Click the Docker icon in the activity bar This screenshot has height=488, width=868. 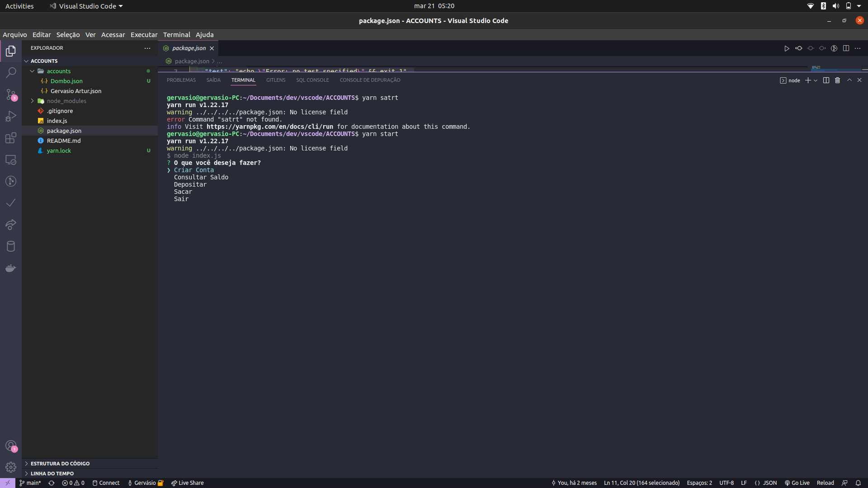click(11, 268)
